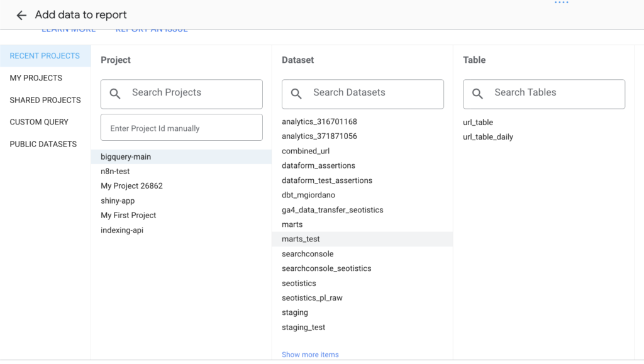
Task: Show more dataset items
Action: tap(310, 355)
